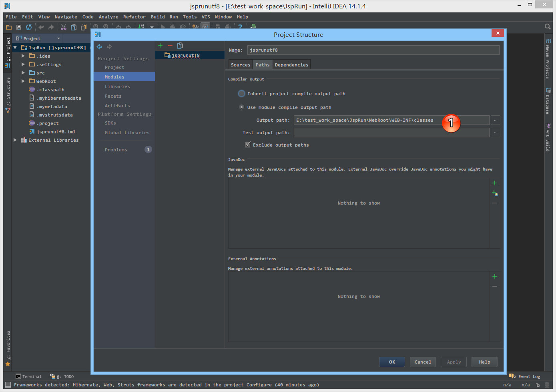Toggle the Exclude output paths checkbox

pos(248,145)
